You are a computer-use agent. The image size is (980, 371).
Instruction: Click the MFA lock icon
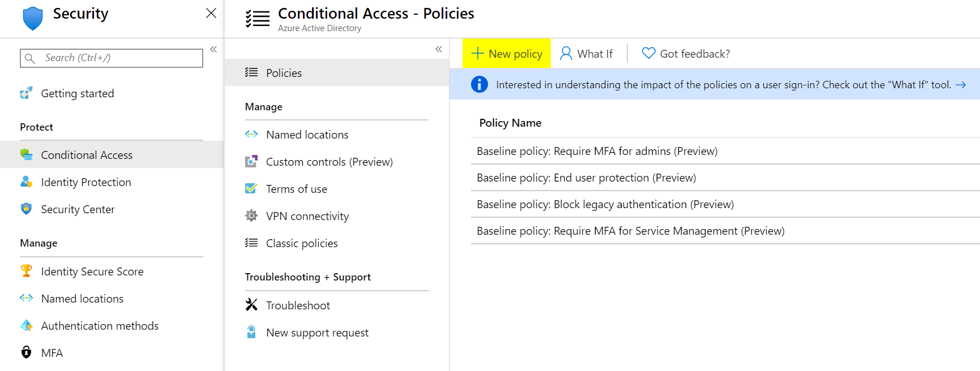(26, 353)
